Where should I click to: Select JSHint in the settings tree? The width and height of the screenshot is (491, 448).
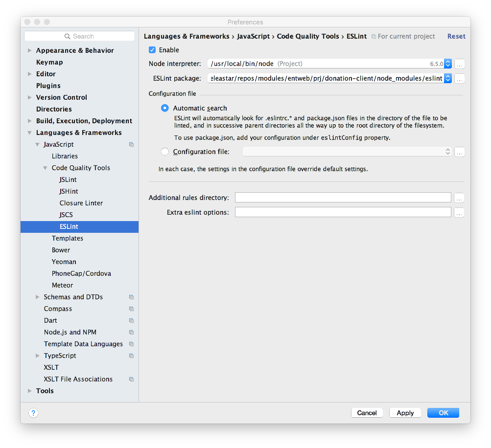pyautogui.click(x=69, y=191)
